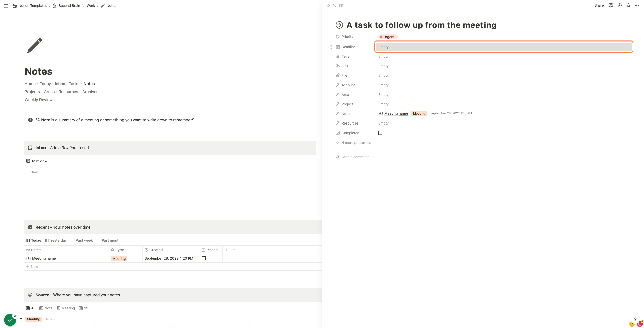This screenshot has width=644, height=328.
Task: Open the Deadline empty date field
Action: pos(504,47)
